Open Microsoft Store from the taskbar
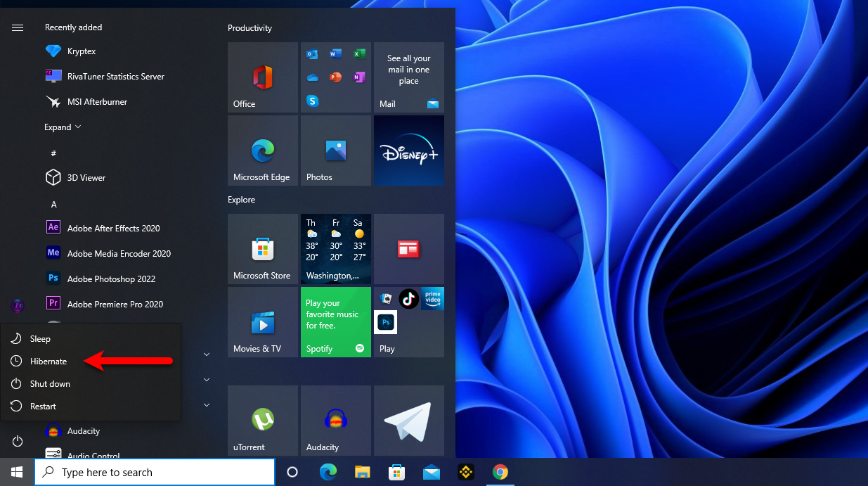 tap(396, 473)
